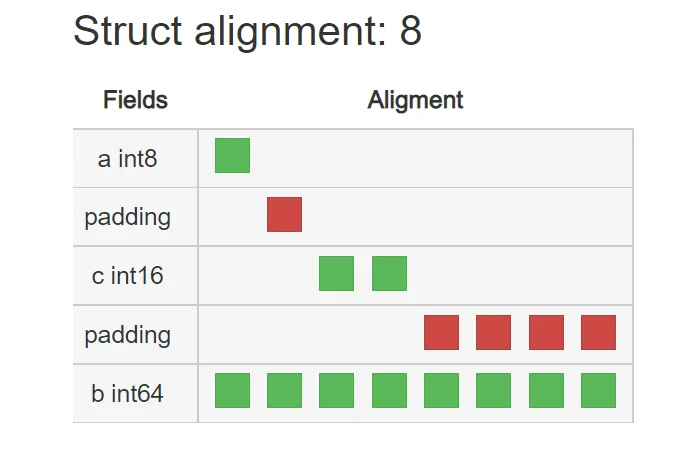
Task: Click the fifth green square in b int64 row
Action: pyautogui.click(x=442, y=391)
